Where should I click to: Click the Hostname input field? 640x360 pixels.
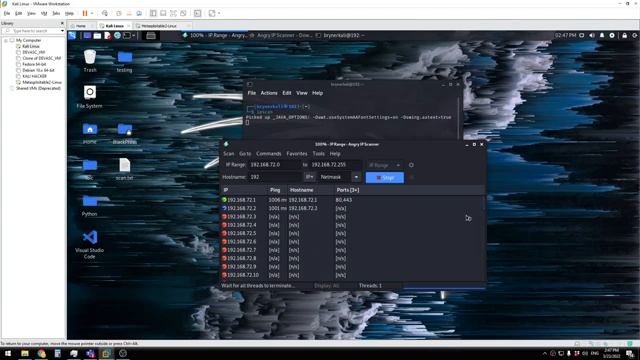tap(275, 177)
